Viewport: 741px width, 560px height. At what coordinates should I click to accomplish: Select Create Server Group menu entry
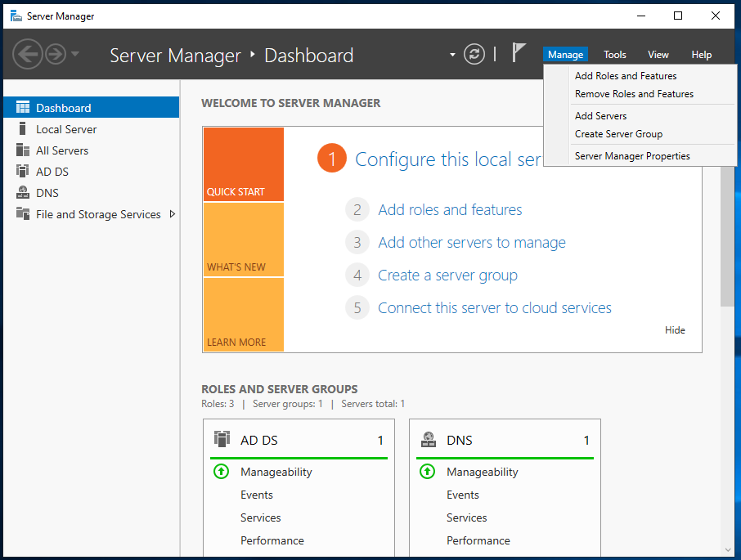(618, 134)
